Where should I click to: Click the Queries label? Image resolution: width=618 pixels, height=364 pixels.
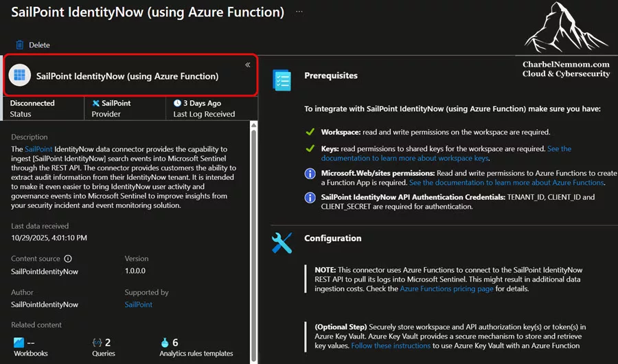click(x=104, y=353)
